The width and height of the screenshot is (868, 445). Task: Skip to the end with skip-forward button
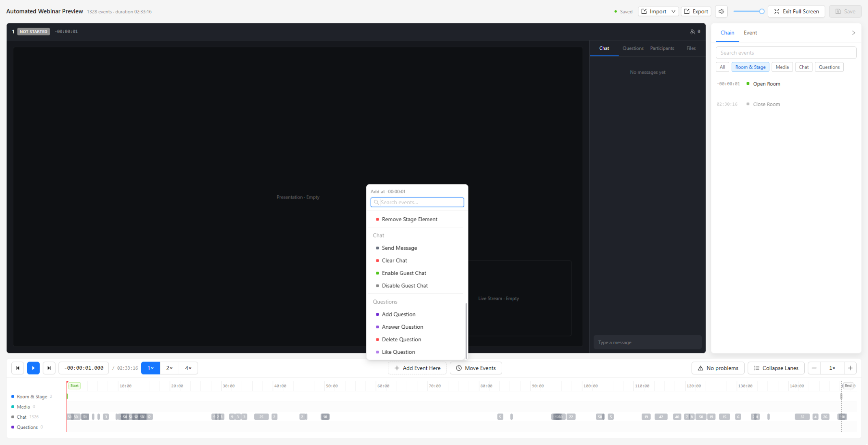(x=49, y=368)
